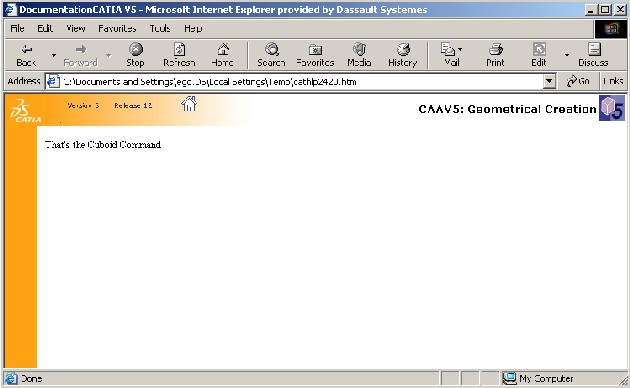630x388 pixels.
Task: Show browsing History pane
Action: [403, 55]
